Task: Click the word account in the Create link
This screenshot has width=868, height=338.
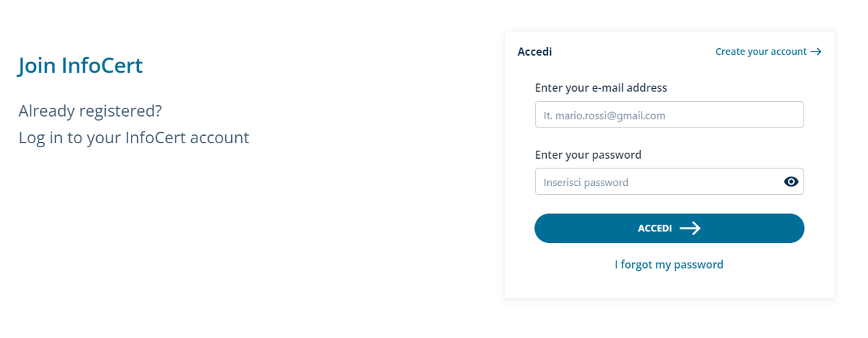Action: pos(787,52)
